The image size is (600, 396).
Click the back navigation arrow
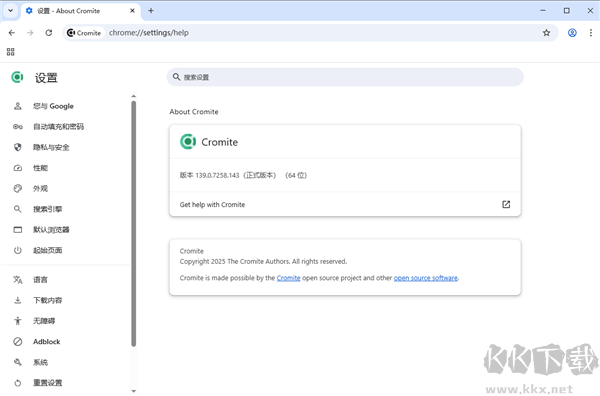tap(11, 33)
